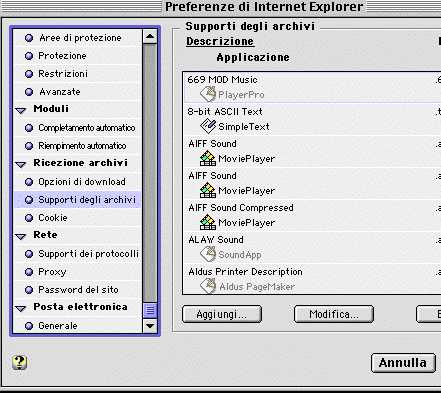
Task: Click the Rete section heading
Action: (x=45, y=235)
